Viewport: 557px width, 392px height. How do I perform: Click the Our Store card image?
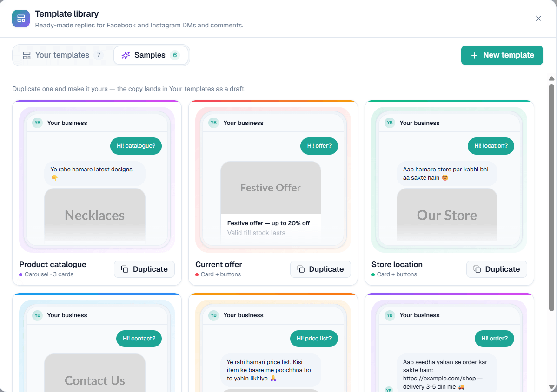pos(447,215)
